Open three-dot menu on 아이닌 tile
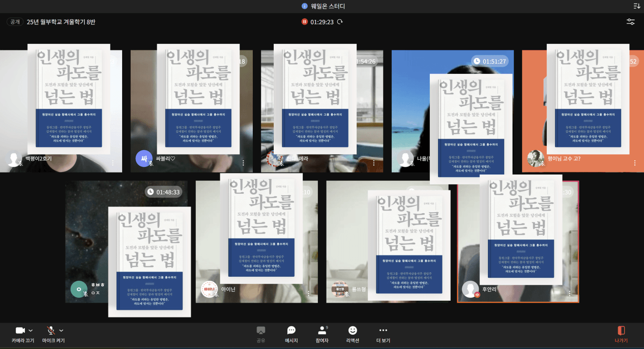 coord(308,294)
